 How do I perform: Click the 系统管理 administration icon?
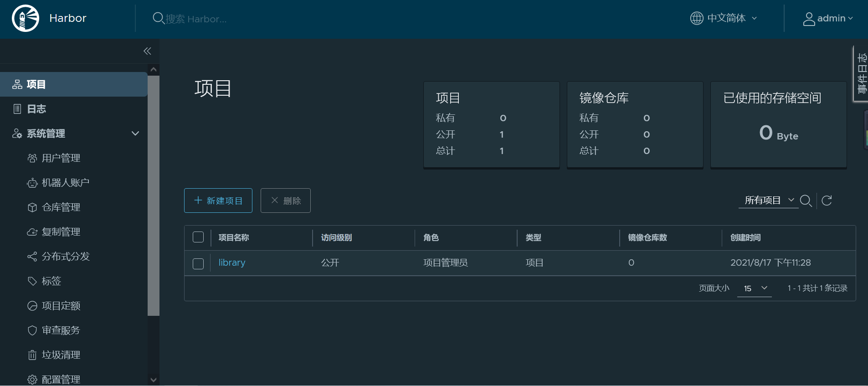point(17,134)
